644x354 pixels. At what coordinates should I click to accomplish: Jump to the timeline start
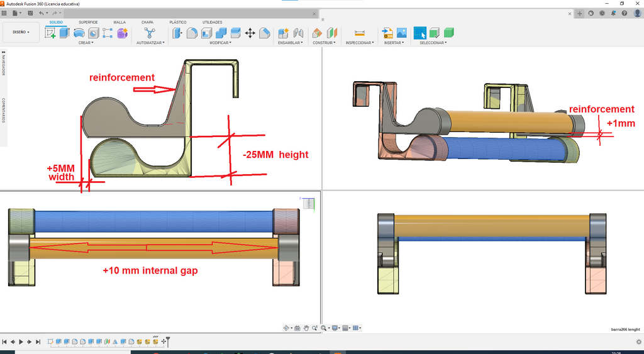tap(4, 341)
